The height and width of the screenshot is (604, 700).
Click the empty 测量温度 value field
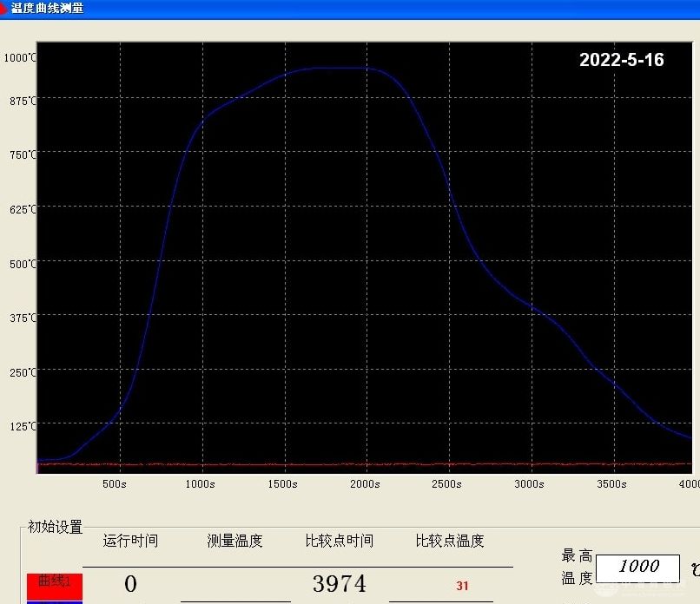[x=235, y=584]
